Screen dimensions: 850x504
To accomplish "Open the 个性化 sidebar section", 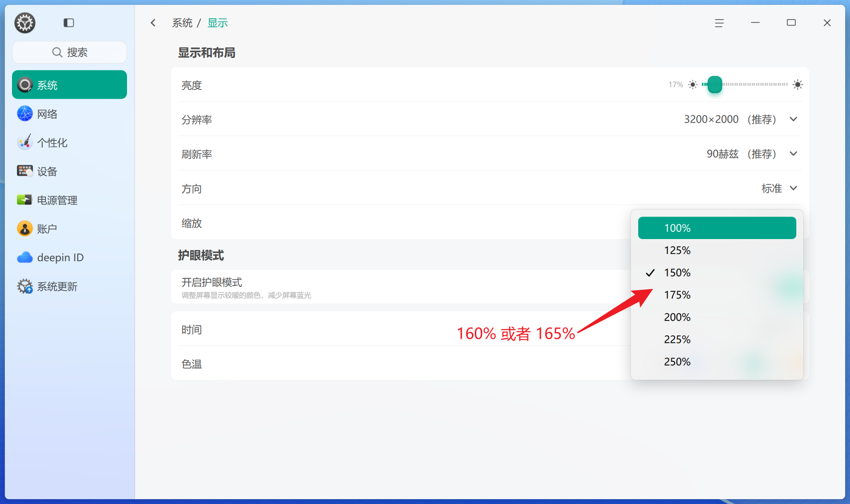I will pos(69,142).
